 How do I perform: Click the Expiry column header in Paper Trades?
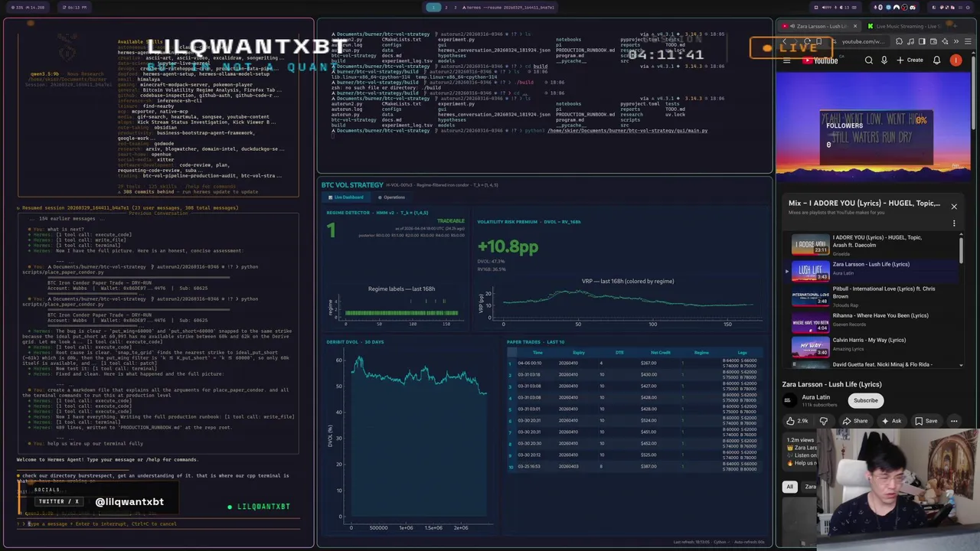[x=579, y=353]
